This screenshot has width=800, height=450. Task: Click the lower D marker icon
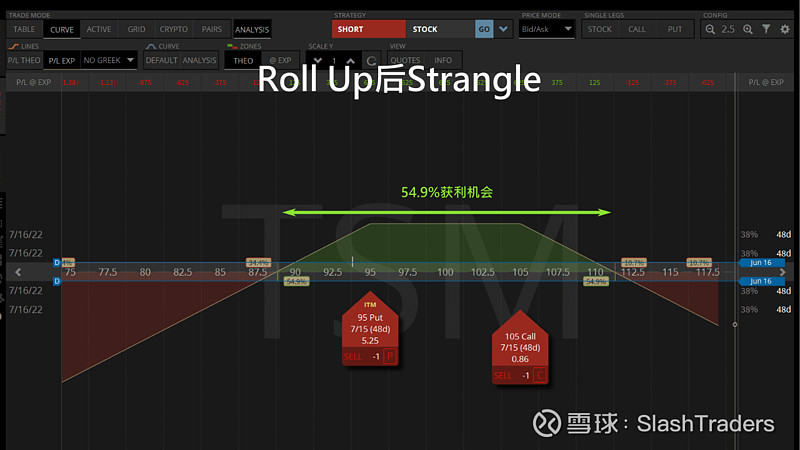pos(57,281)
